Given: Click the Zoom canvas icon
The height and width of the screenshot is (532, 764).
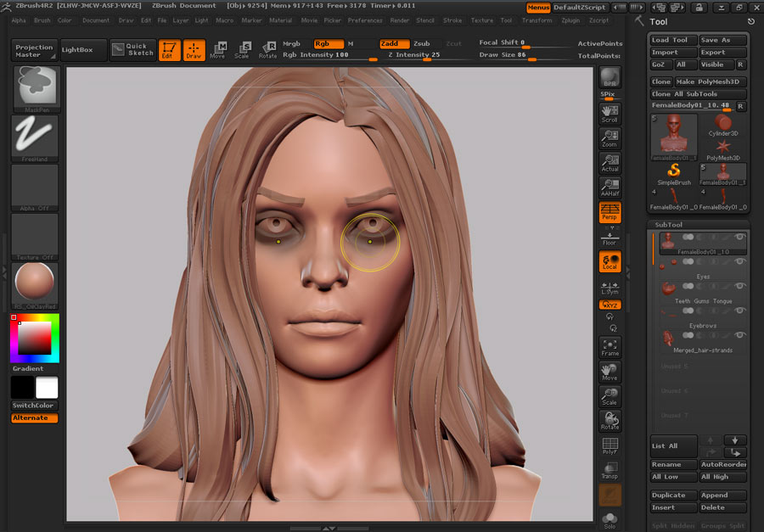Looking at the screenshot, I should 610,138.
